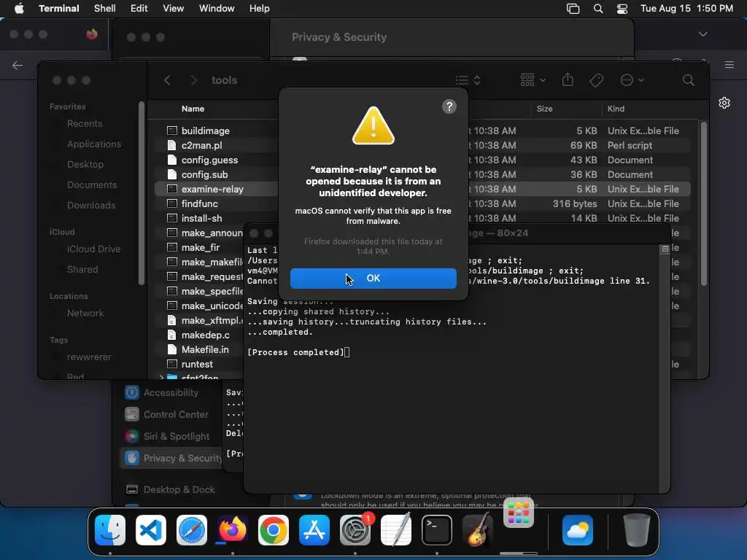
Task: Open Visual Studio Code from Dock
Action: (x=150, y=530)
